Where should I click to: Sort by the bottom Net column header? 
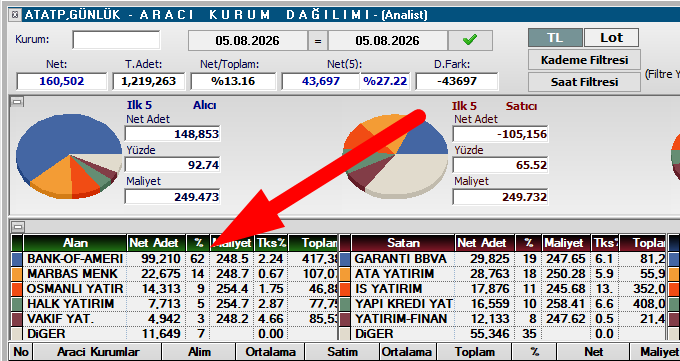pyautogui.click(x=593, y=352)
